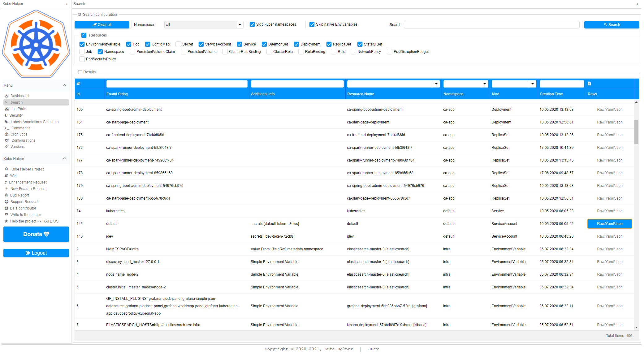Enable the Secret resource checkbox
The width and height of the screenshot is (644, 354).
pos(178,44)
